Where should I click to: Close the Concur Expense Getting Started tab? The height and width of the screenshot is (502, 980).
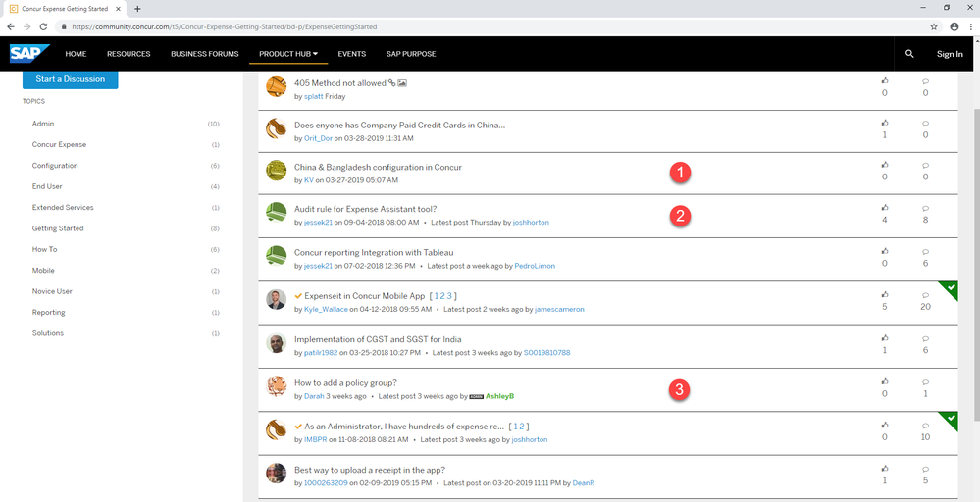tap(118, 9)
